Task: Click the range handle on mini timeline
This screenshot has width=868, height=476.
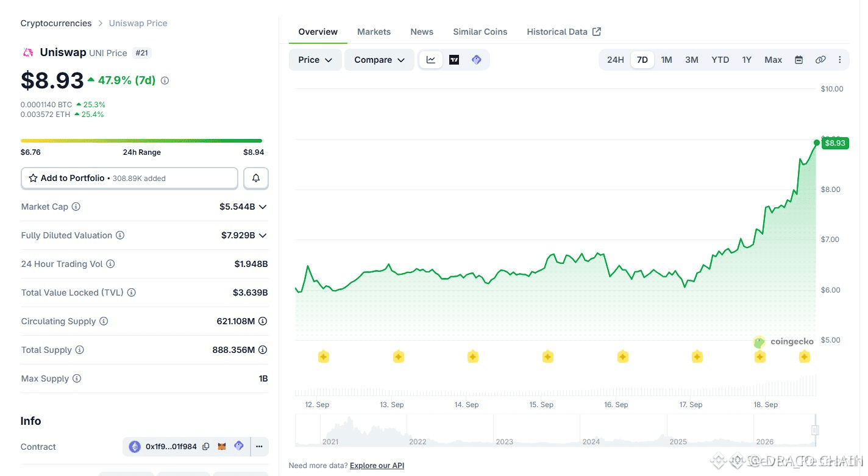Action: click(815, 430)
